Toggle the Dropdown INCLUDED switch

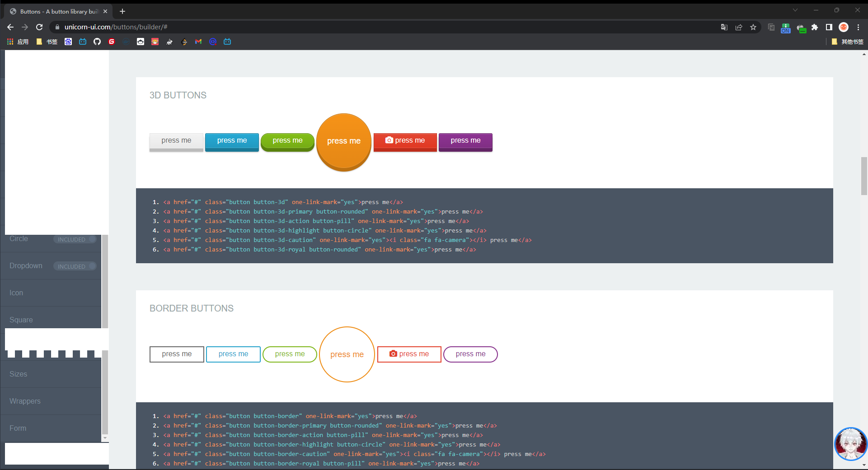pyautogui.click(x=75, y=266)
